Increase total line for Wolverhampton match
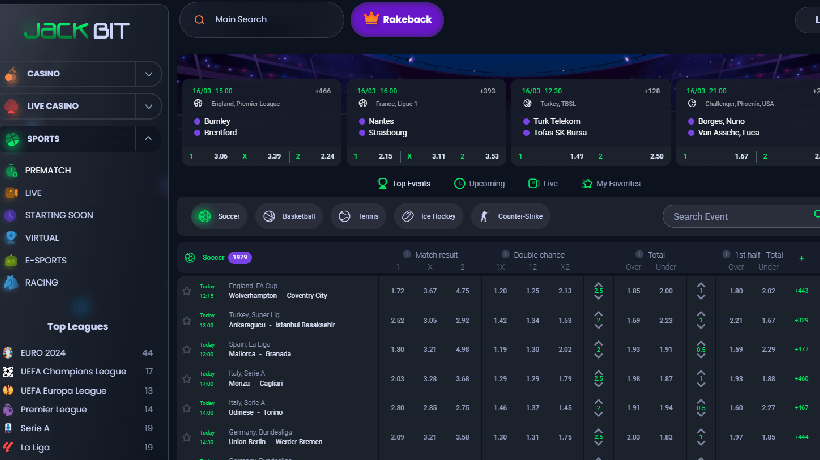Screen dimensions: 820x460 (598, 285)
